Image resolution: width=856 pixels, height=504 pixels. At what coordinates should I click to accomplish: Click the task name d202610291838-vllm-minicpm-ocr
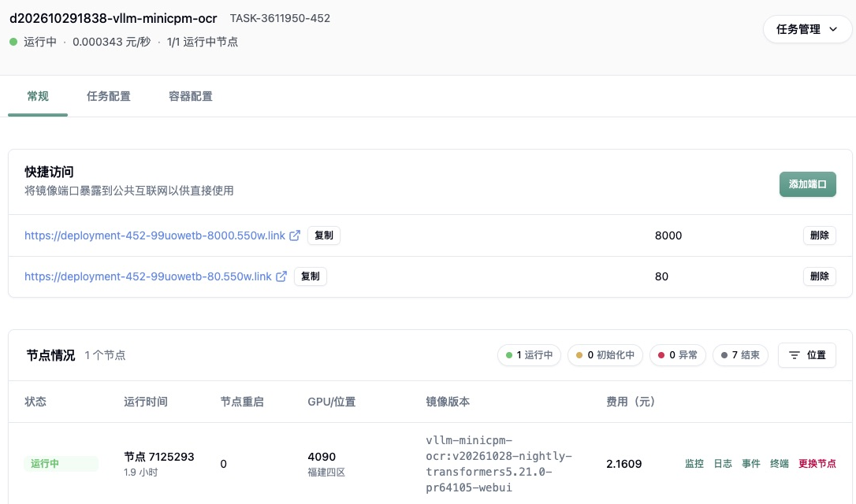pyautogui.click(x=113, y=19)
